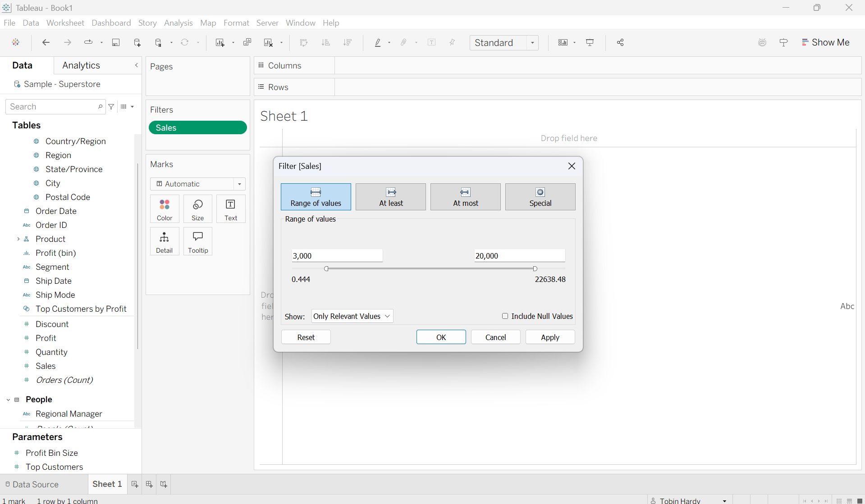
Task: Click the Undo back arrow icon
Action: (46, 42)
